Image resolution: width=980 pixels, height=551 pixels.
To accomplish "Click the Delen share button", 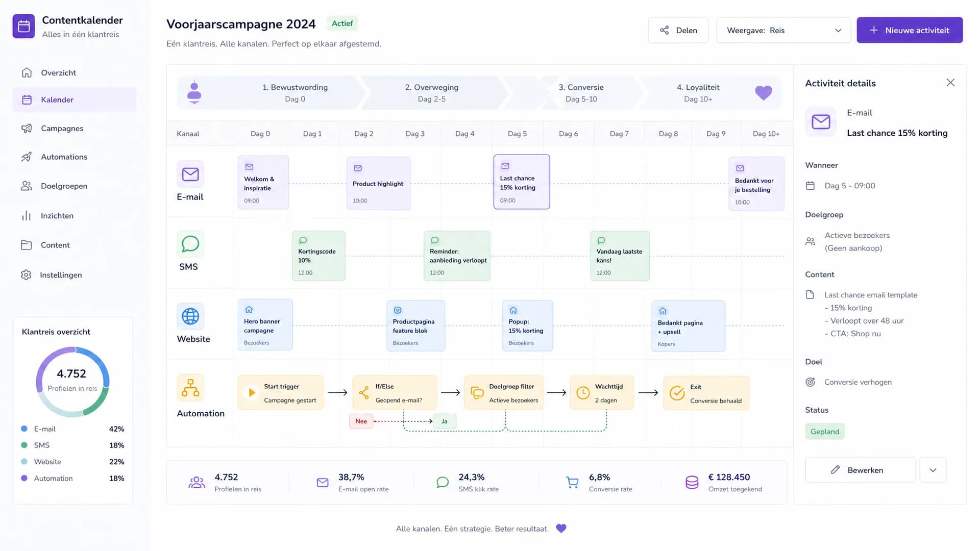I will click(678, 30).
